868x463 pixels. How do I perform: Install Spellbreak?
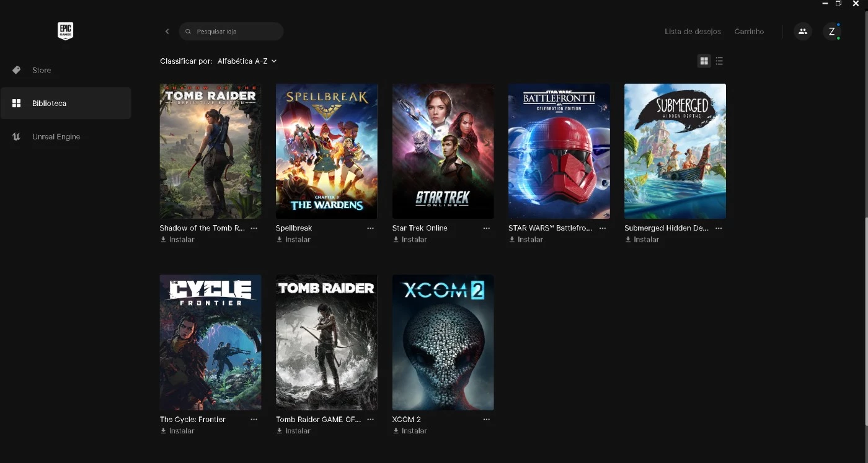click(x=293, y=239)
